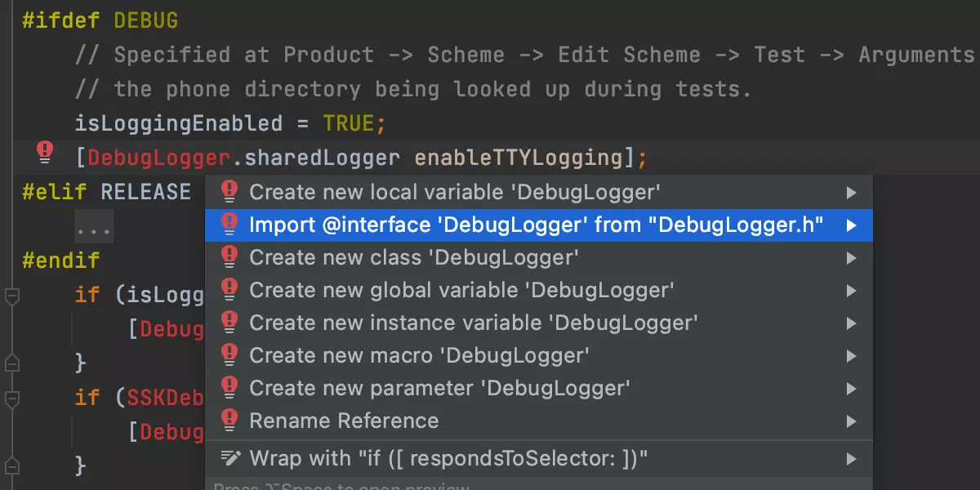Click the error icon beside 'Import @interface' action
980x490 pixels.
tap(229, 225)
